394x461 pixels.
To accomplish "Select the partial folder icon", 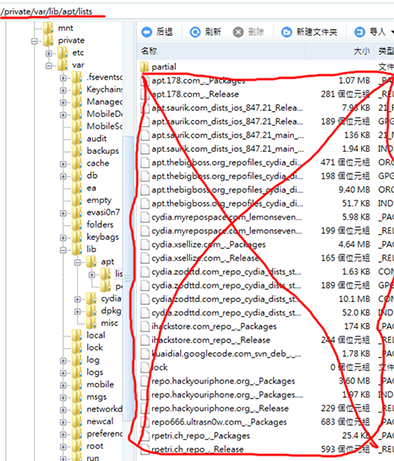I will tap(144, 67).
